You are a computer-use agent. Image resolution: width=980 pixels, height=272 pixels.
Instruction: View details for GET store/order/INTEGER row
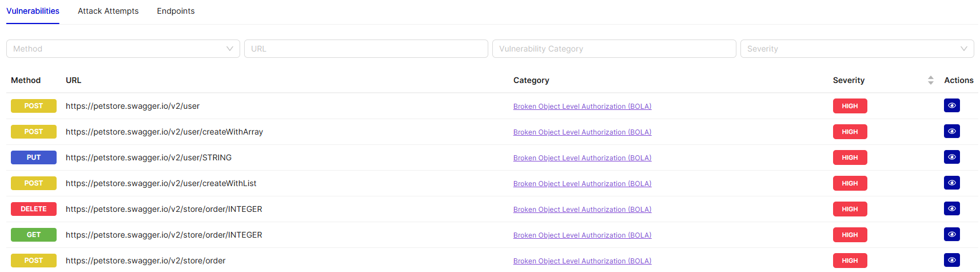(951, 235)
